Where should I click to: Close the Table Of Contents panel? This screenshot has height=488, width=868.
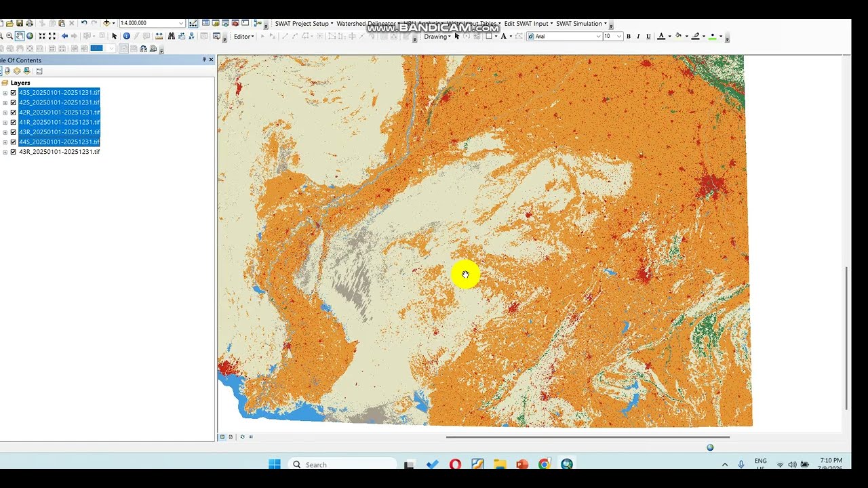click(211, 60)
